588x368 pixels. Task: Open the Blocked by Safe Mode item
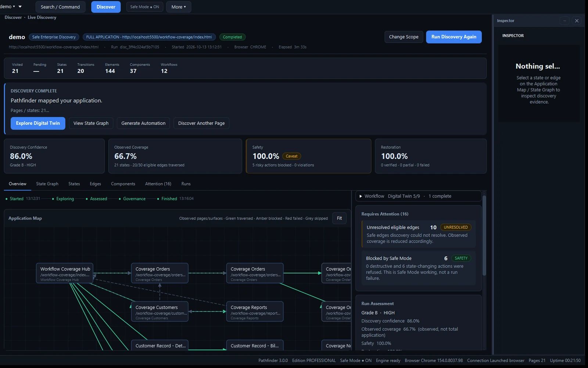pos(418,268)
